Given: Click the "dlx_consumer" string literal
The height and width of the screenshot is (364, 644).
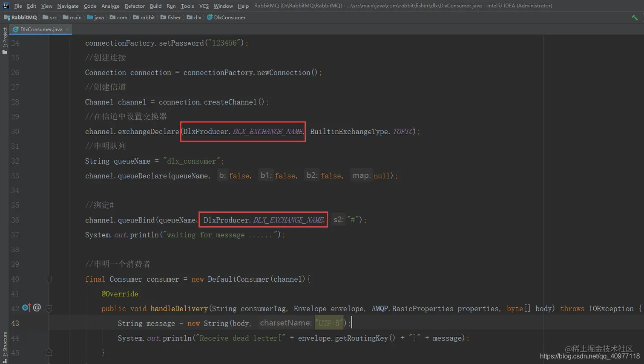Looking at the screenshot, I should pyautogui.click(x=192, y=161).
